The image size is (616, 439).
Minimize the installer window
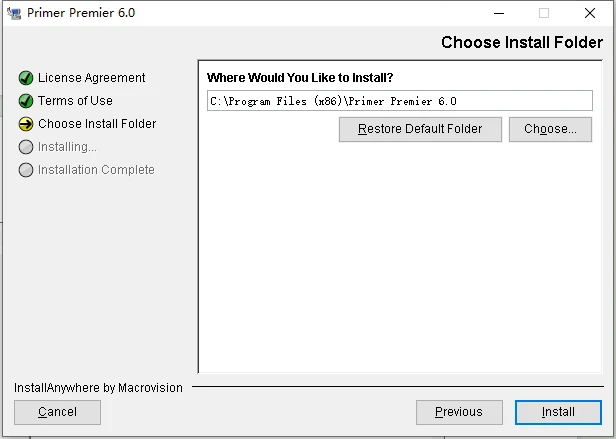pyautogui.click(x=498, y=13)
